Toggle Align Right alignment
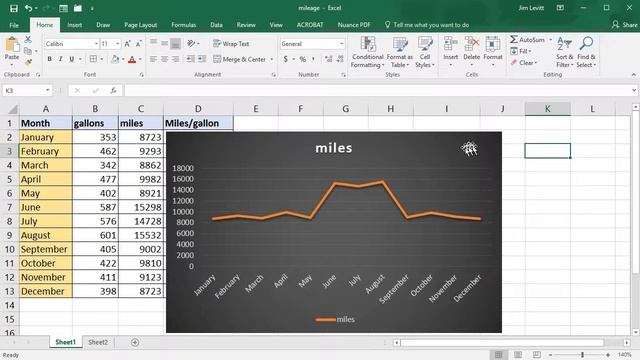 (x=176, y=59)
